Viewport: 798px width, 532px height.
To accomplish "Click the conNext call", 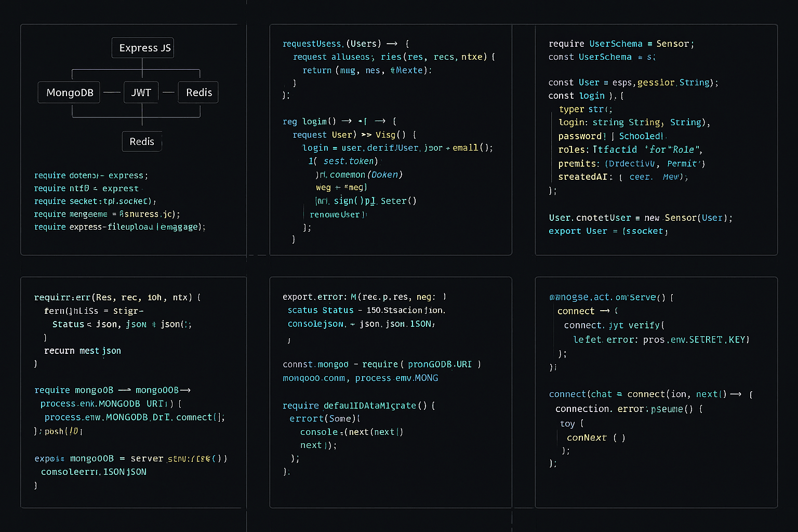I will coord(587,437).
